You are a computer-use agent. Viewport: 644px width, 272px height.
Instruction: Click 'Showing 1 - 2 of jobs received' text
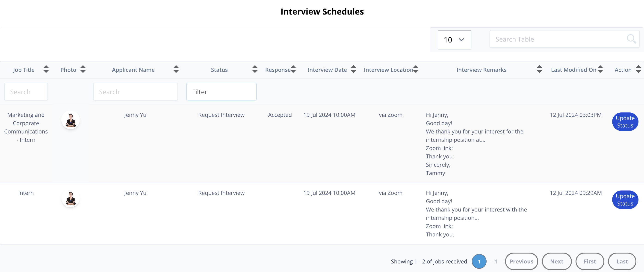(x=429, y=261)
